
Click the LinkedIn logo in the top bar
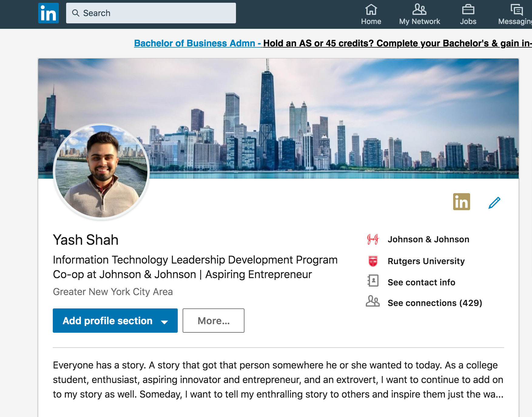pos(49,13)
